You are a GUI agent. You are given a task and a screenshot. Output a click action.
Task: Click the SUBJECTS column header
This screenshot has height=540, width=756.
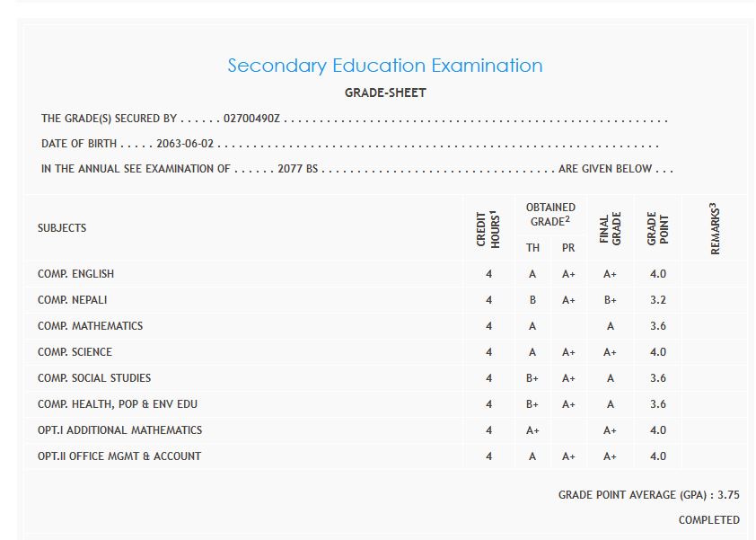62,228
